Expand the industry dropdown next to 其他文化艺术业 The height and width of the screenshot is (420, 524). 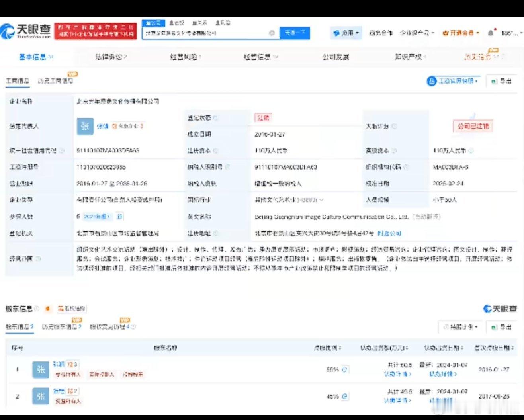(321, 200)
